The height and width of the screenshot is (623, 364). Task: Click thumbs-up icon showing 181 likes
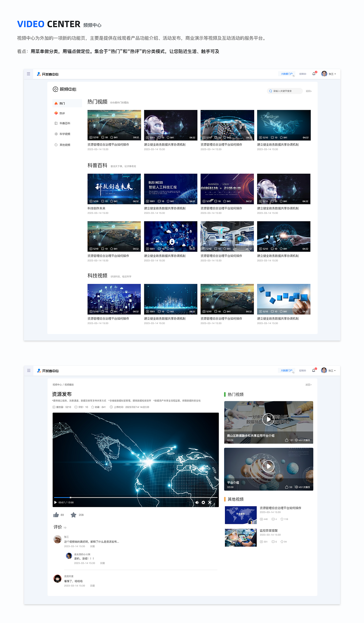pos(287,440)
